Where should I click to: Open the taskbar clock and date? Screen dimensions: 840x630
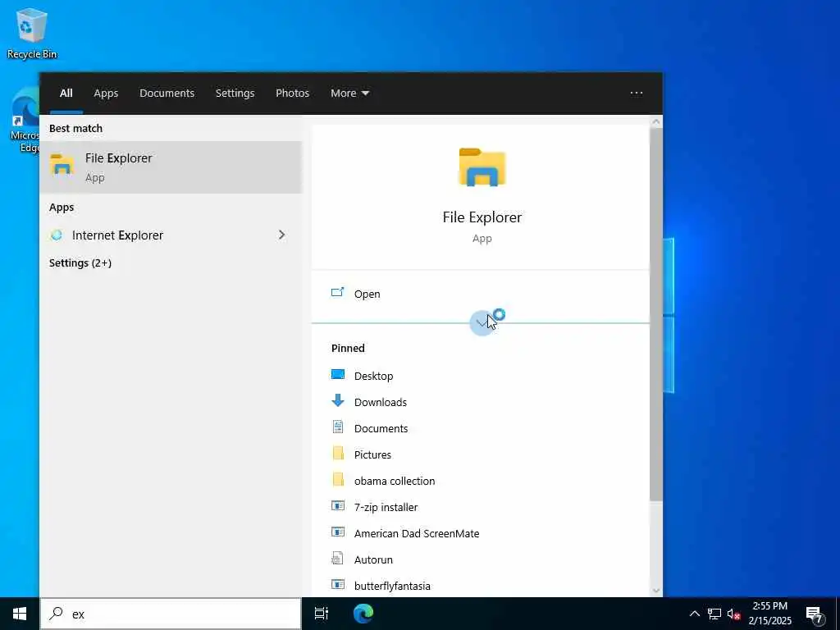click(769, 614)
